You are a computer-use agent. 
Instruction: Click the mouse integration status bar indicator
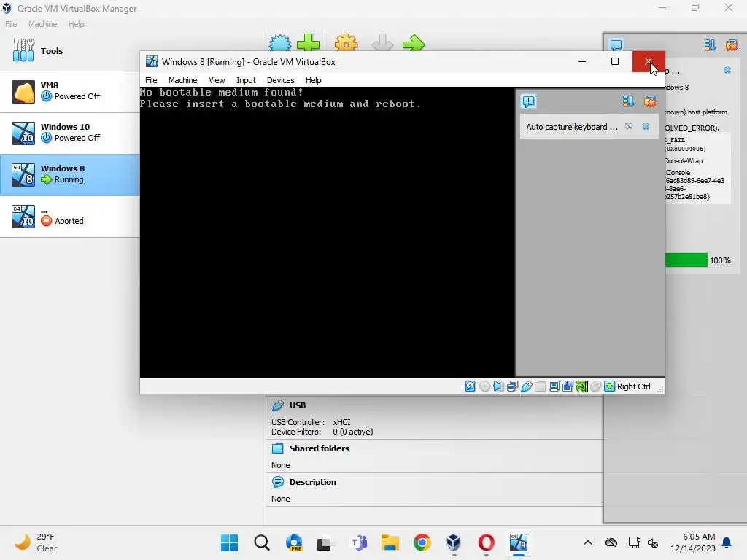[x=595, y=386]
